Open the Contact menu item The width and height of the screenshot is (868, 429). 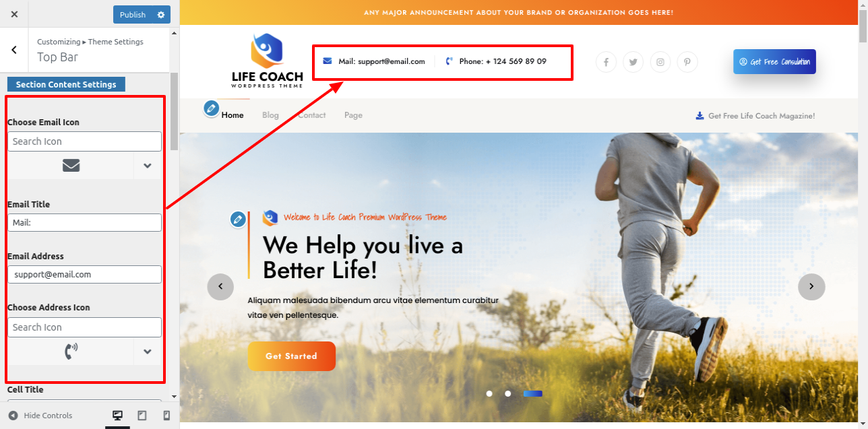click(x=312, y=115)
